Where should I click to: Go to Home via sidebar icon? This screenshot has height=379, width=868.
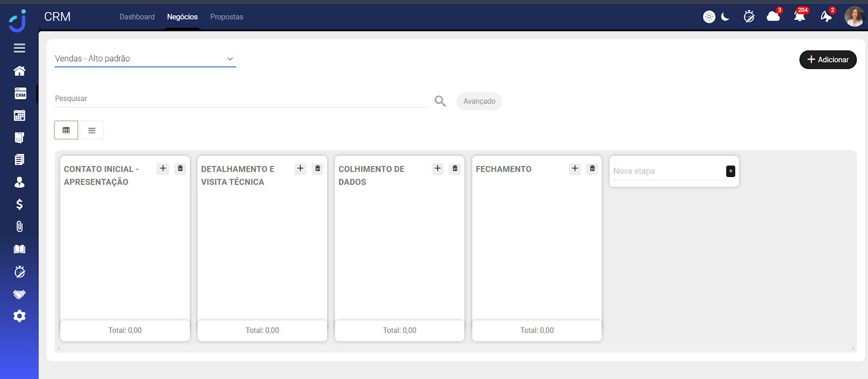click(x=20, y=71)
